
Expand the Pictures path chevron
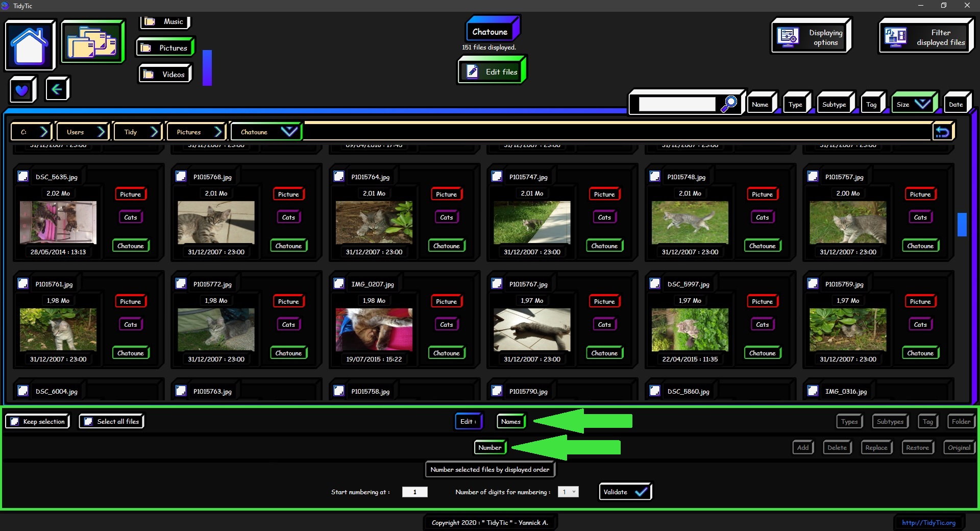coord(218,132)
